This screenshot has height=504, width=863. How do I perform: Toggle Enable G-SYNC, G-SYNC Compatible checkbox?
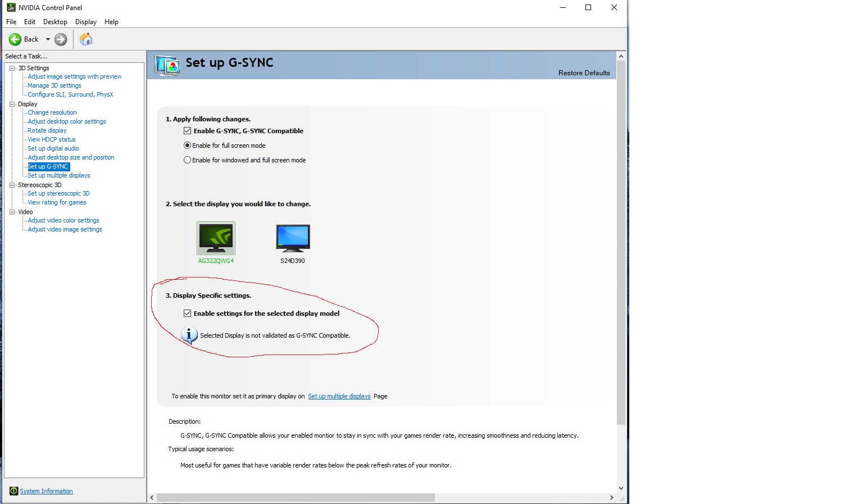pos(188,131)
